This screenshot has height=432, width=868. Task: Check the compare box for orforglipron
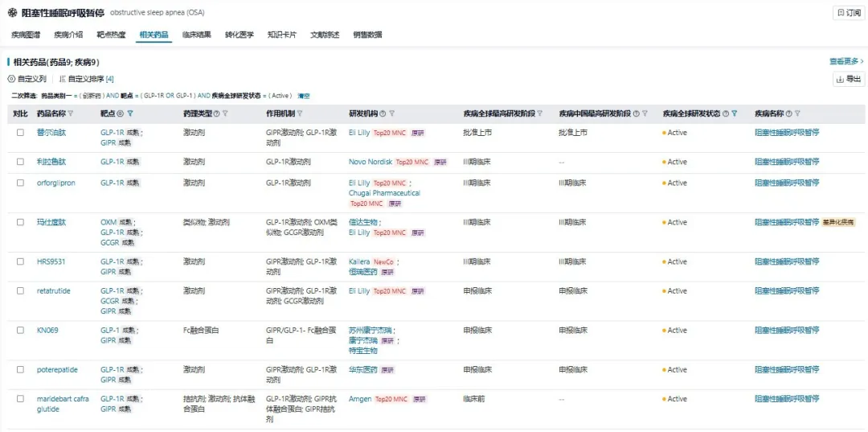pos(20,183)
